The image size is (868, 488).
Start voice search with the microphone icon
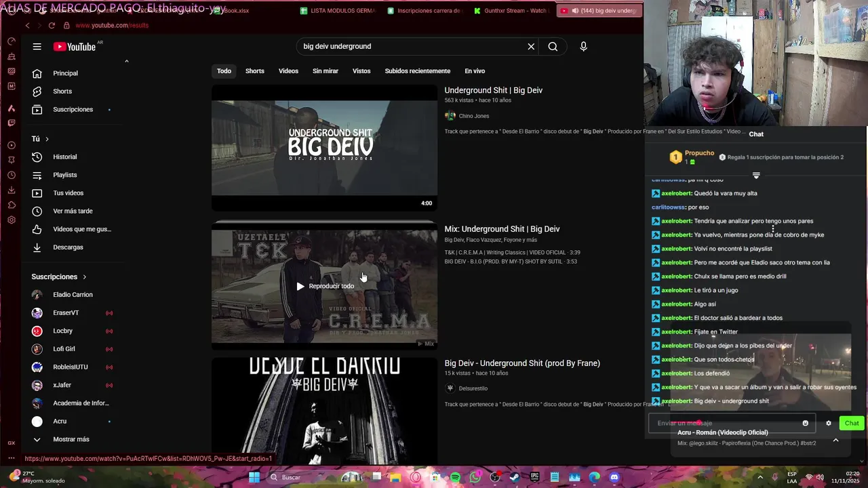583,47
